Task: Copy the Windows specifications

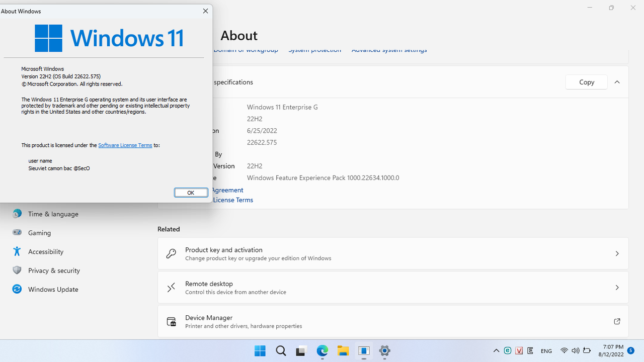Action: point(586,82)
